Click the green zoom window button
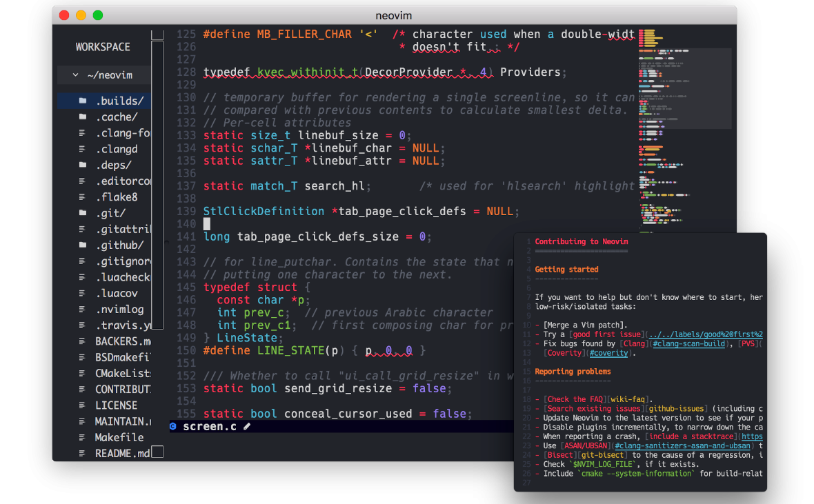Viewport: 814px width, 504px height. (x=97, y=15)
